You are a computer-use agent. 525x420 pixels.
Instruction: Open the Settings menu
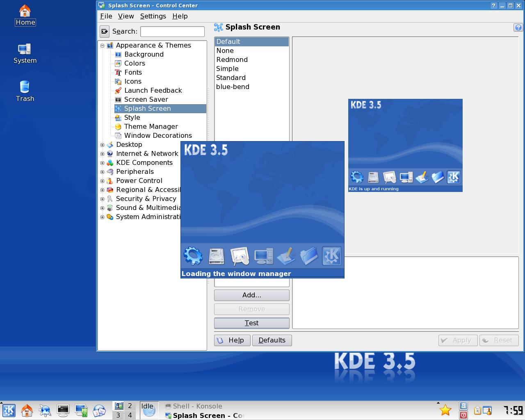[x=153, y=16]
